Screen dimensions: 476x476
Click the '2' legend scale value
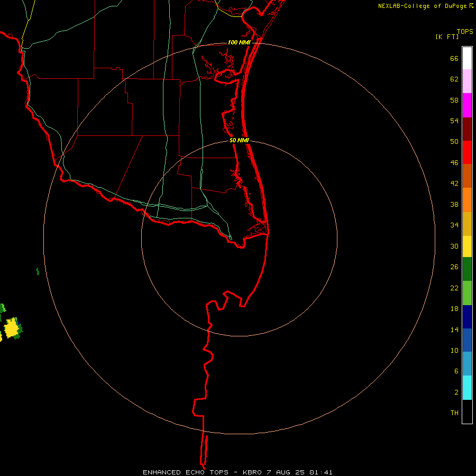pos(456,392)
